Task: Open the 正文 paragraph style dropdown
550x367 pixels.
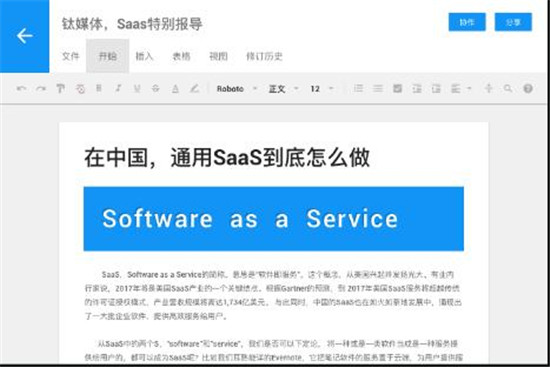Action: click(x=283, y=89)
